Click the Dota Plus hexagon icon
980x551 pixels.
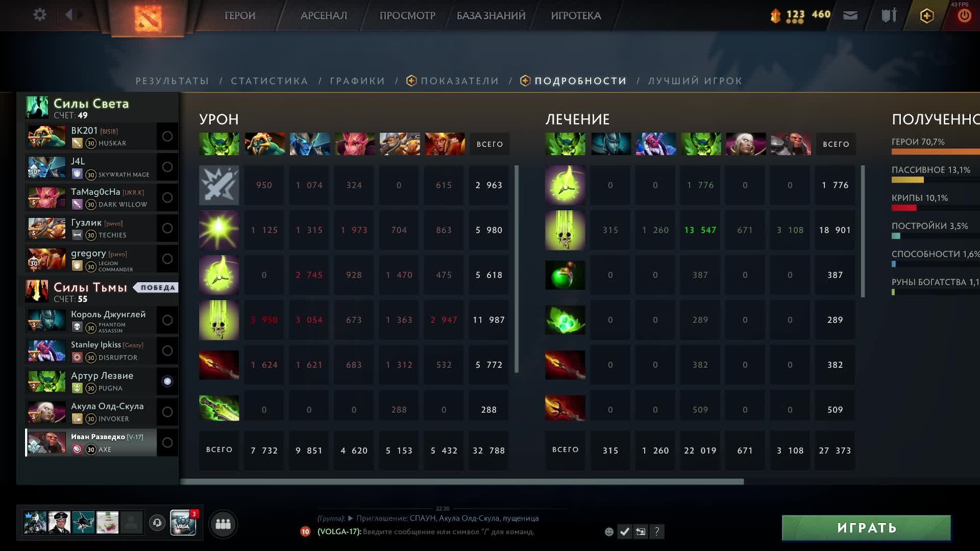(x=927, y=16)
